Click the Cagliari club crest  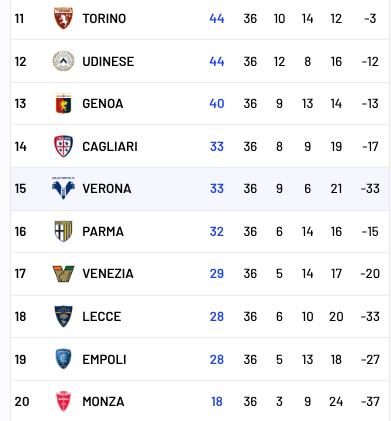click(x=63, y=146)
